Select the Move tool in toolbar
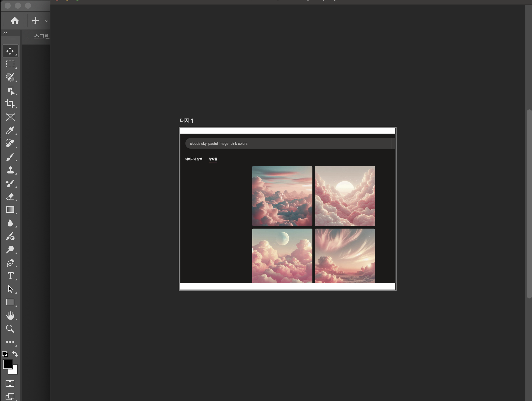This screenshot has width=532, height=401. point(10,51)
